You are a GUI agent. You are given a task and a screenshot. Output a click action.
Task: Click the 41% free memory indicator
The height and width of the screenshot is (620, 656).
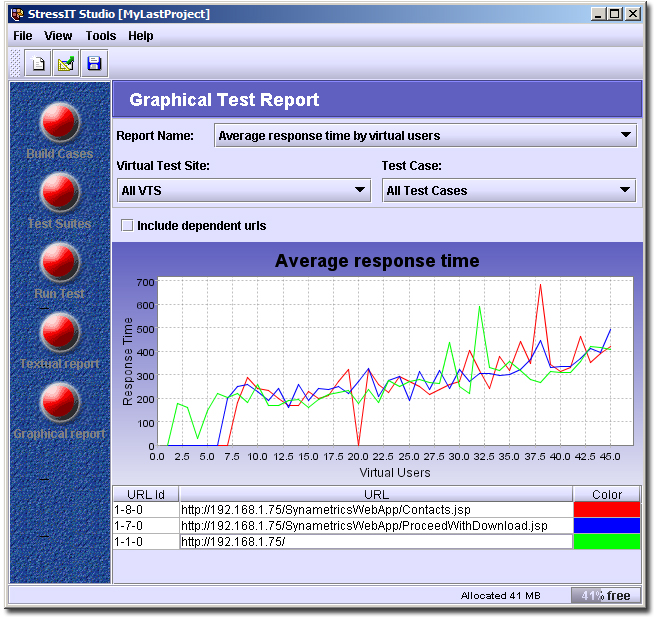pyautogui.click(x=606, y=595)
